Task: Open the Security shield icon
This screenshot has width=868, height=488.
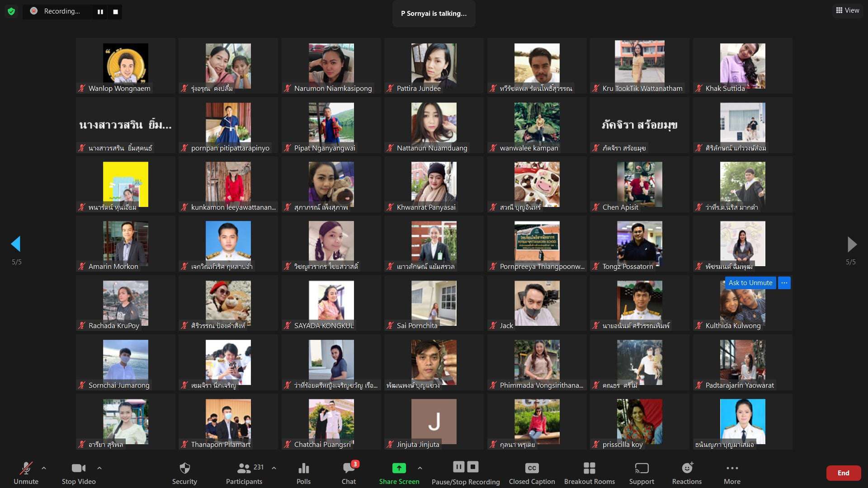Action: 184,468
